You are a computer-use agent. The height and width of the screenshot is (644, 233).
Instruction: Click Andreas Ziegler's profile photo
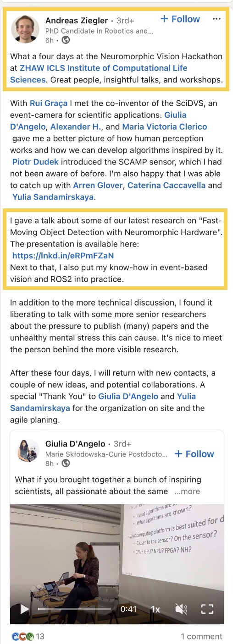point(25,29)
